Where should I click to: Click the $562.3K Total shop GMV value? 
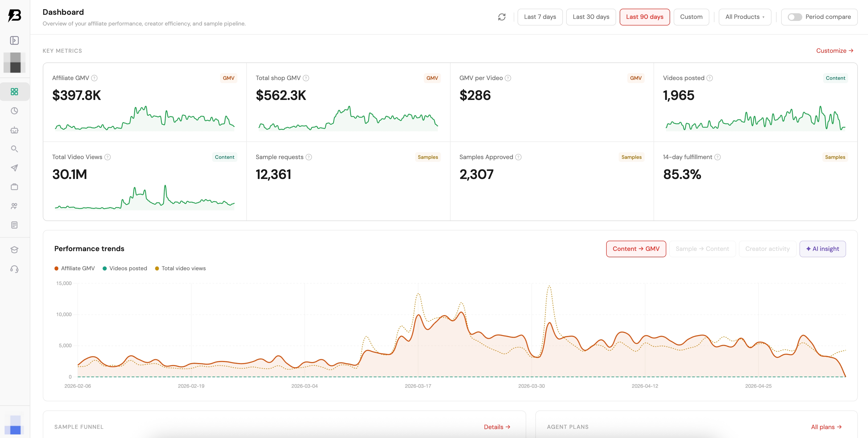[281, 95]
